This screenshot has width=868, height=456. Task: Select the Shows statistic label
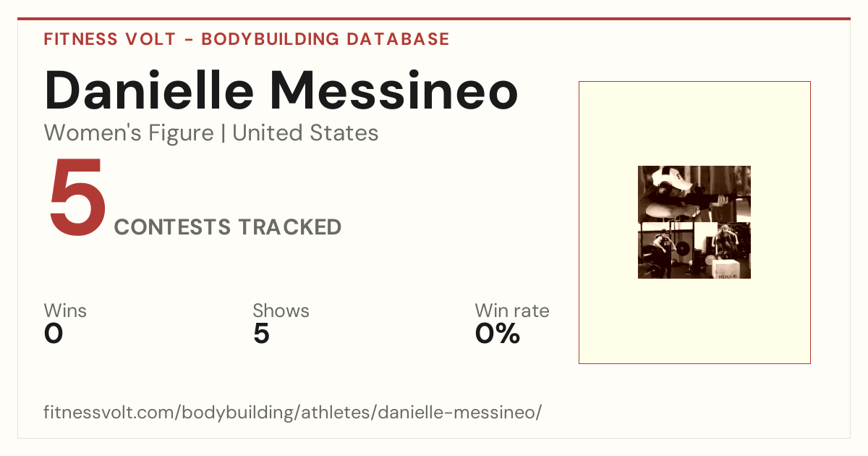[x=281, y=311]
